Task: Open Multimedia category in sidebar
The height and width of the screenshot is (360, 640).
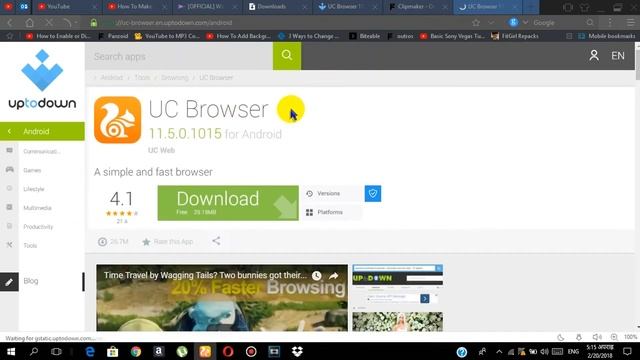Action: coord(38,208)
